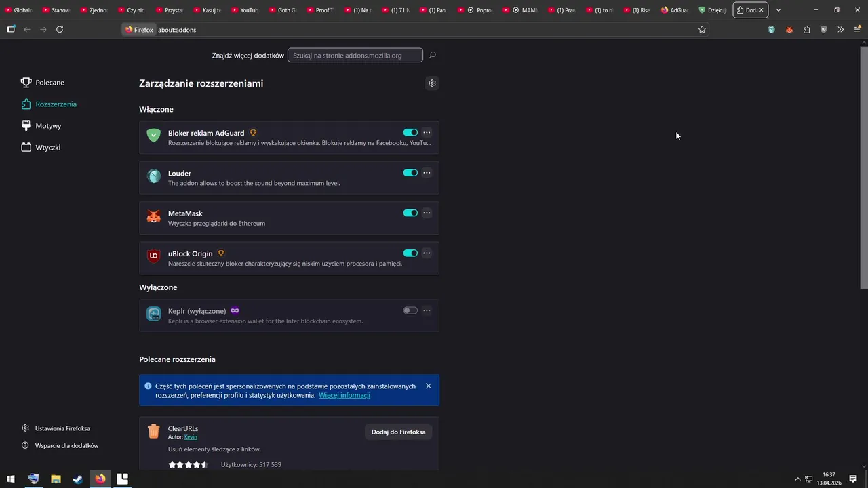Open the Firefox application menu
Viewport: 868px width, 488px height.
click(857, 30)
